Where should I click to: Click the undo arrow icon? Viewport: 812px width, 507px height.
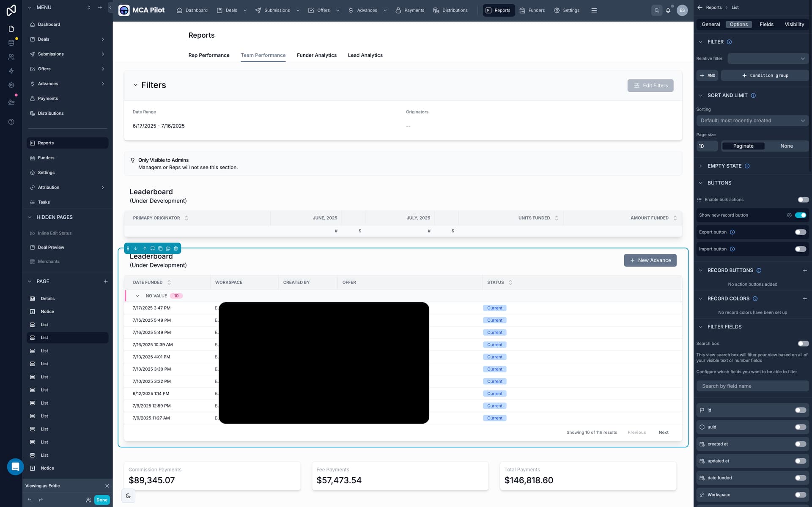point(30,500)
